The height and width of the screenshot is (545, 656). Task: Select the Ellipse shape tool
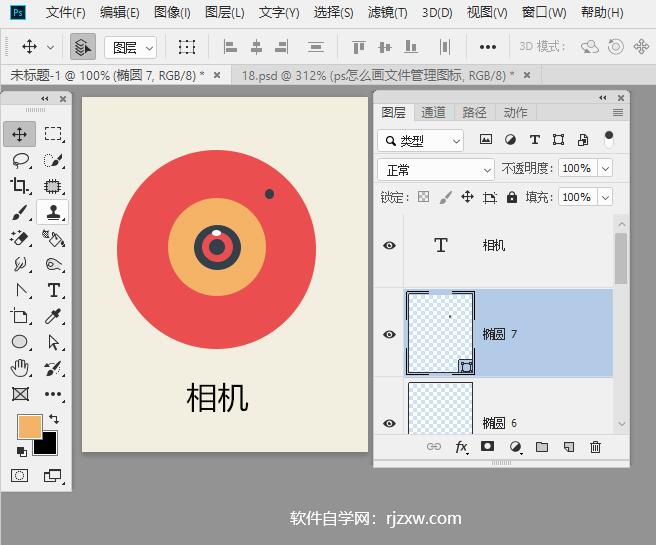pos(20,342)
